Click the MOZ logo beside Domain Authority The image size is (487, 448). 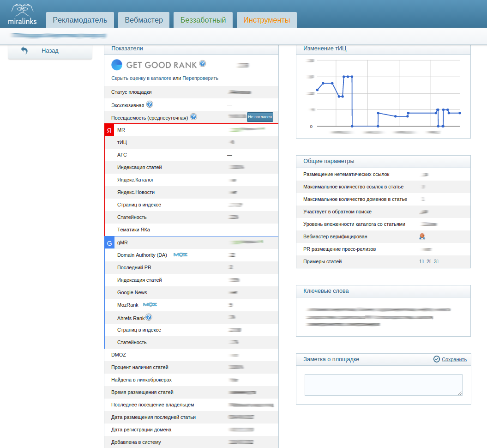pyautogui.click(x=180, y=255)
